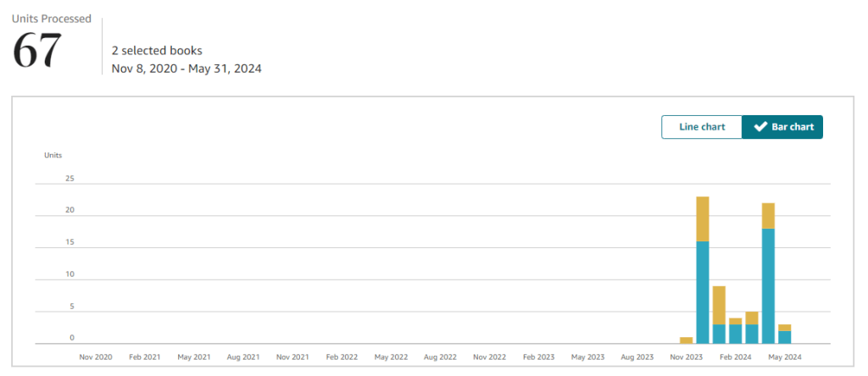Click the 'Units' y-axis title
Screen dimensions: 868x376
pos(53,155)
